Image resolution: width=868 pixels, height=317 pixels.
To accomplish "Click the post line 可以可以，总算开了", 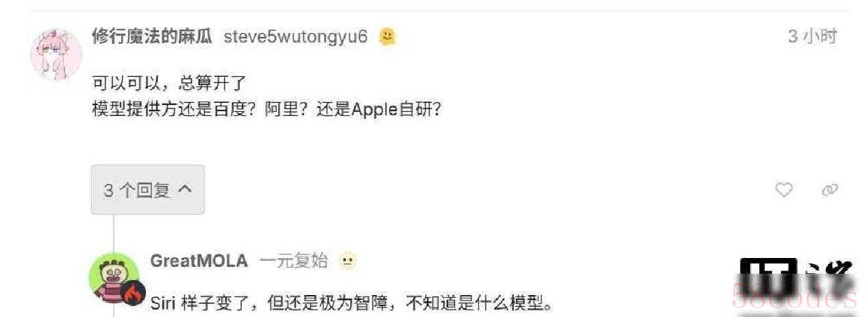I will click(x=169, y=84).
